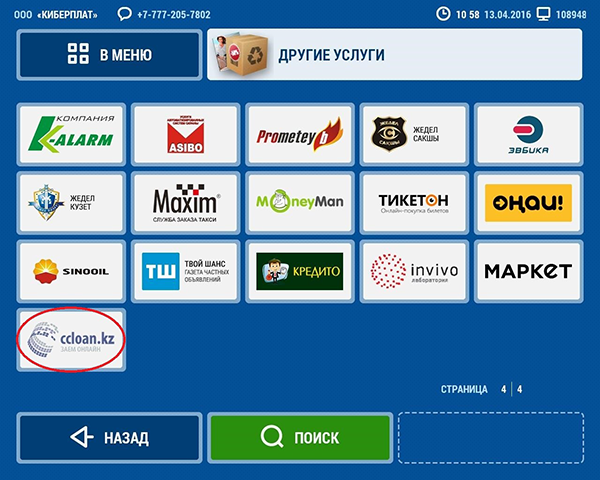Open the Sinooil service tile
The image size is (600, 480).
click(71, 271)
